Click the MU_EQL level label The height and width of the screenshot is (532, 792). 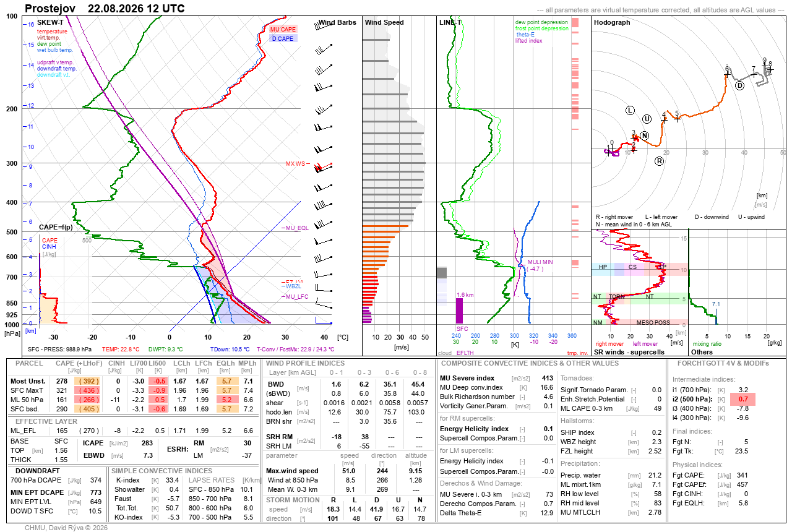[x=297, y=228]
